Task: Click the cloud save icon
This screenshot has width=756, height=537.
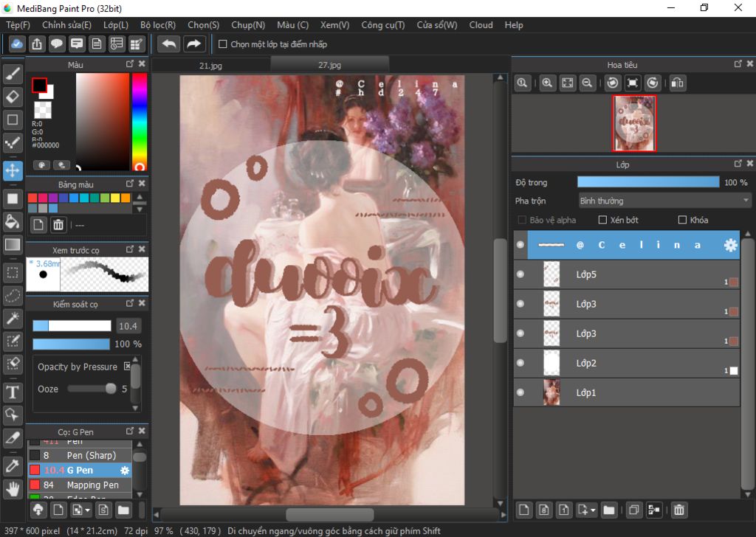Action: coord(17,44)
